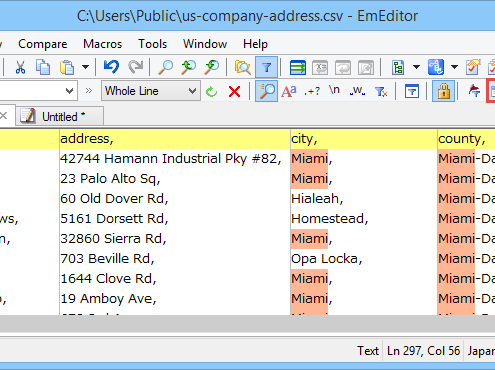Viewport: 495px width, 370px height.
Task: Click the bookmark flag filter icon
Action: point(474,91)
